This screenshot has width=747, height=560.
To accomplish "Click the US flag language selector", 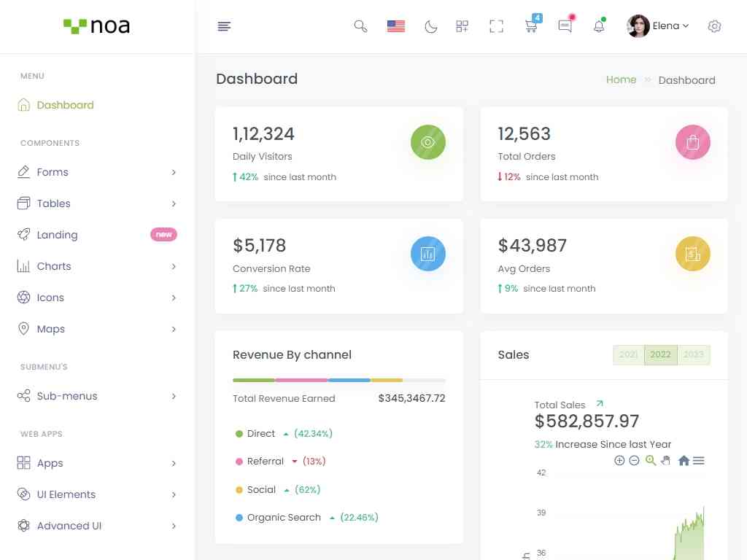I will coord(396,26).
